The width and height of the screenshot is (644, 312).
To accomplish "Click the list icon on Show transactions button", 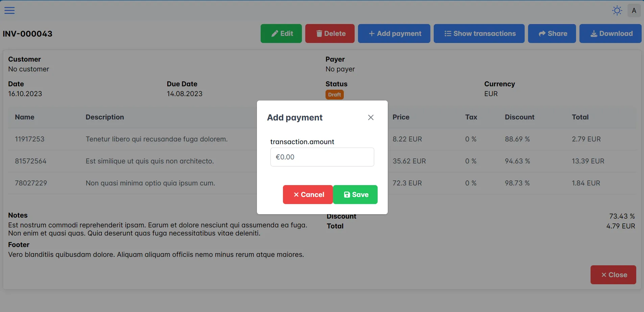I will coord(447,34).
